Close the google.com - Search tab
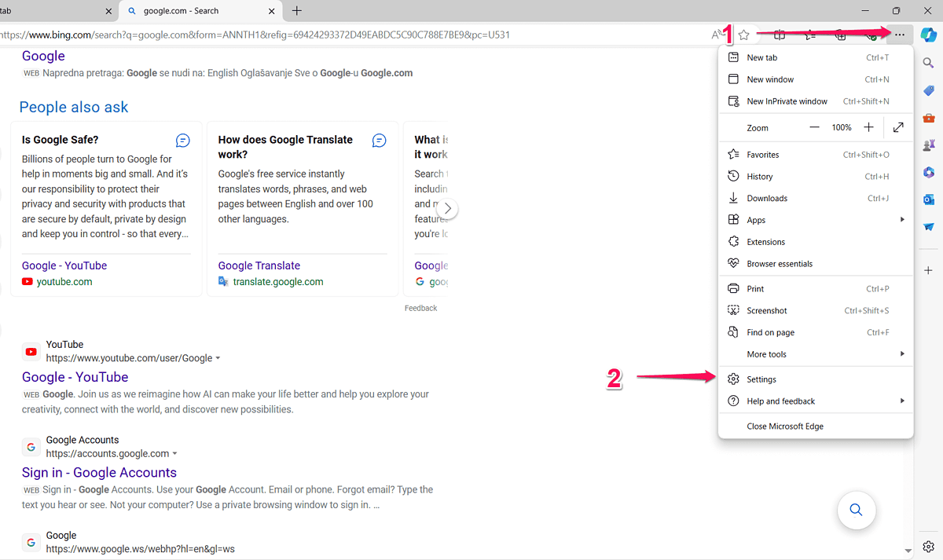This screenshot has width=943, height=560. (272, 11)
